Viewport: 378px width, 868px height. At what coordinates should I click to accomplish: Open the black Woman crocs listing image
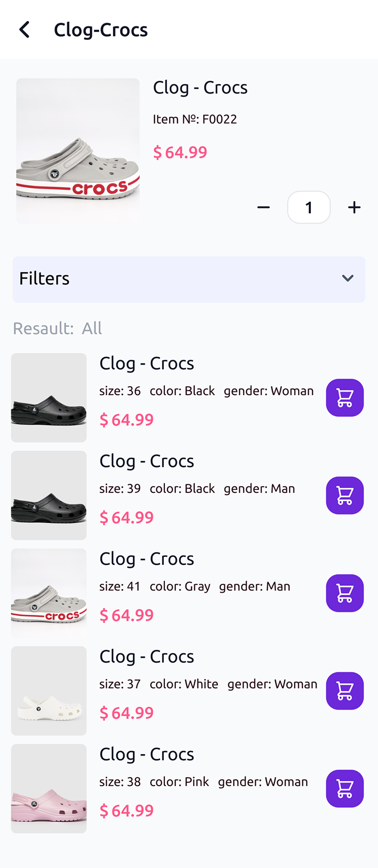48,398
